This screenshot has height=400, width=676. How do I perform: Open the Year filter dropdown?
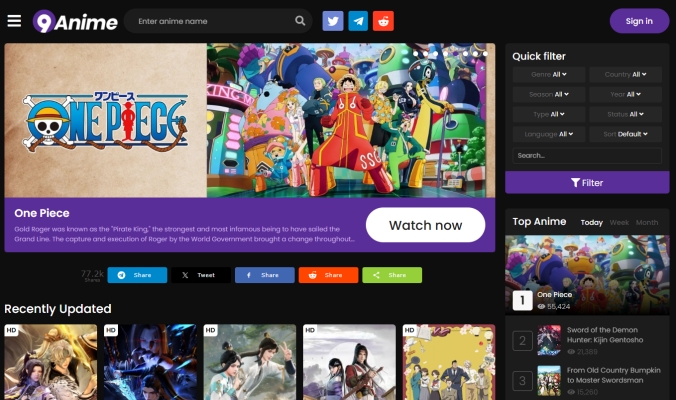click(x=625, y=94)
